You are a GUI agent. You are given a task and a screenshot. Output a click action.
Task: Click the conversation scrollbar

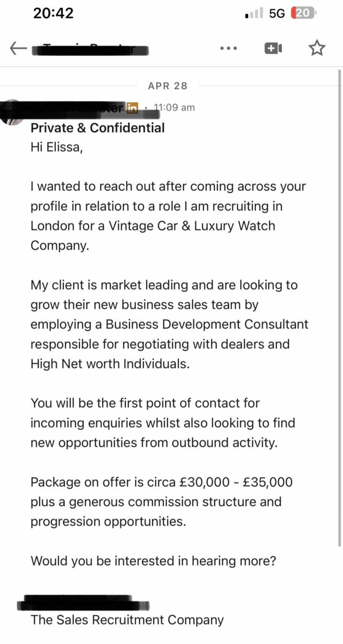pos(340,308)
